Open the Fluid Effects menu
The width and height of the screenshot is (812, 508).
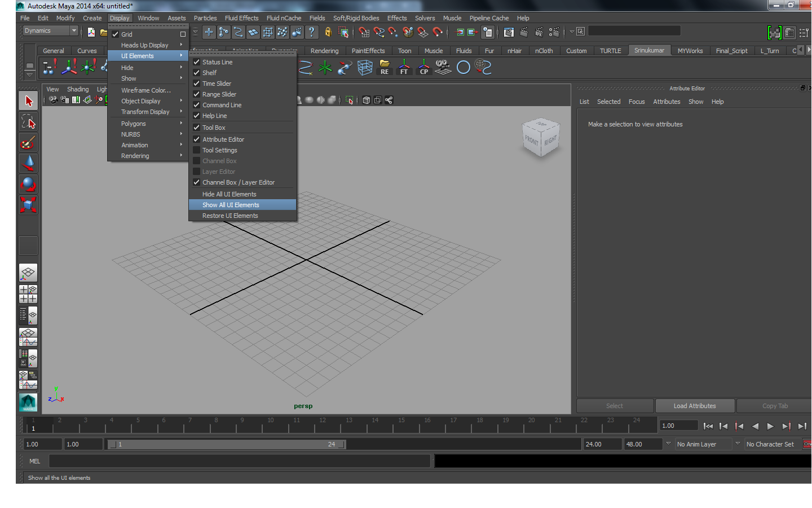click(241, 18)
